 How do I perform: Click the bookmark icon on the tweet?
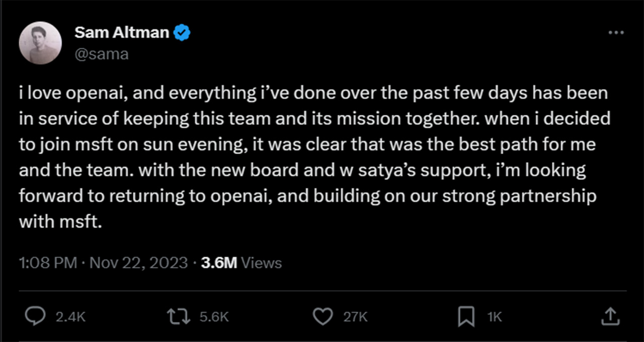click(467, 317)
